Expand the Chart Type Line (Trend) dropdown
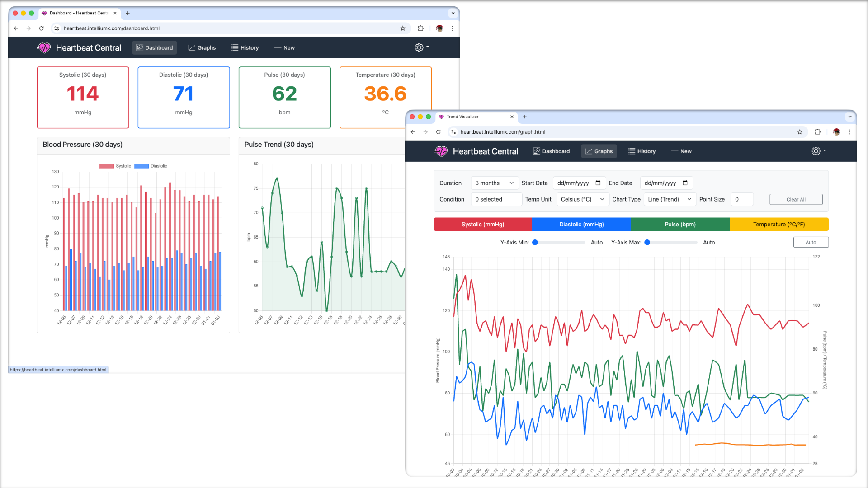Image resolution: width=868 pixels, height=488 pixels. tap(669, 199)
